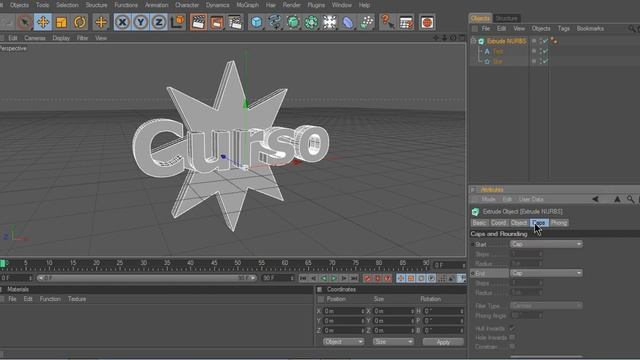Click back arrow in Attributes panel

[596, 199]
